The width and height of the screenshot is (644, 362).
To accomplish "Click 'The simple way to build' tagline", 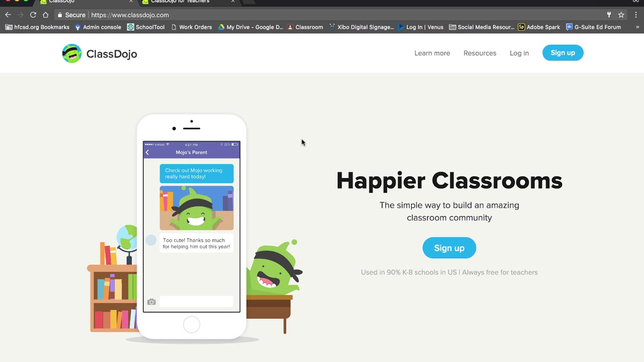I will click(449, 211).
